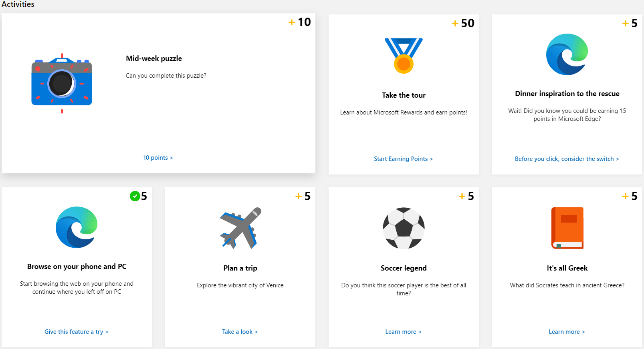
Task: Click the camera icon on the Mid-week puzzle card
Action: coord(61,83)
